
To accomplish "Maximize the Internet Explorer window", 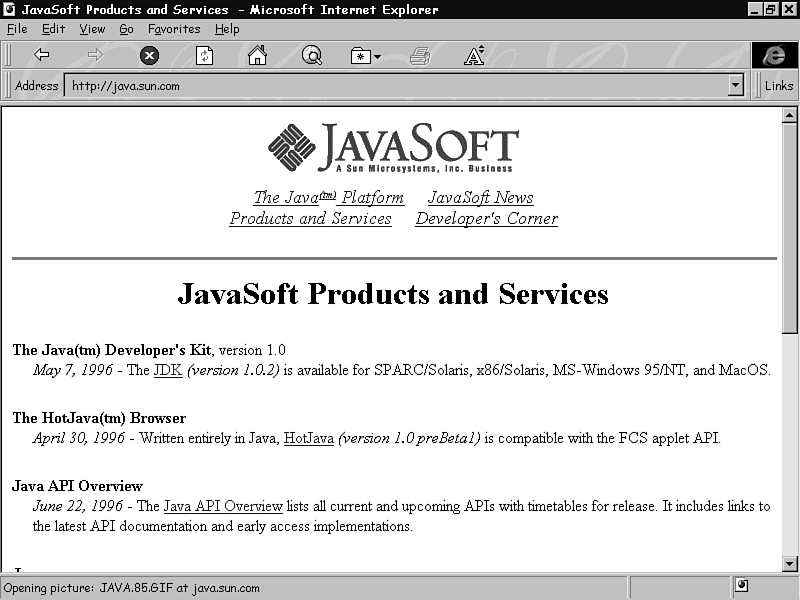I will click(x=771, y=9).
